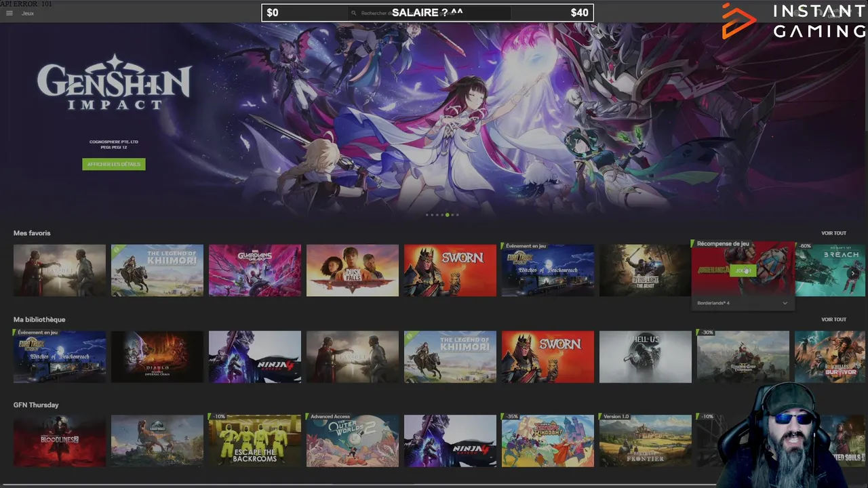Open the Hell Is Us tile
868x488 pixels.
(646, 357)
